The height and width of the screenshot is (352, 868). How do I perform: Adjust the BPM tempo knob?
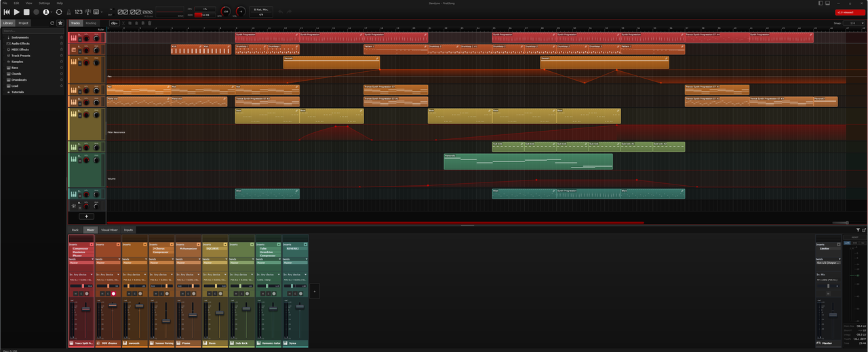(225, 12)
